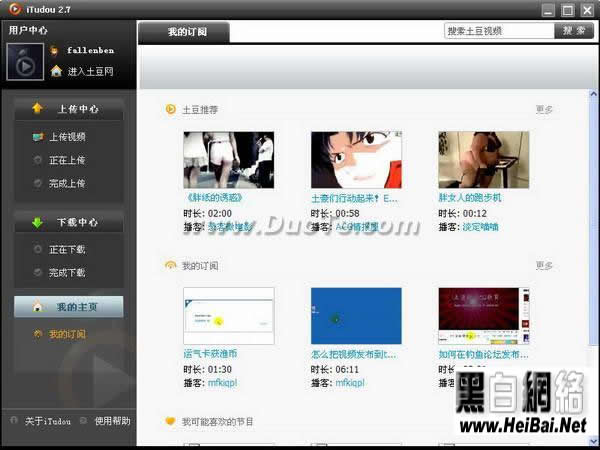This screenshot has width=600, height=450.
Task: Open the 《胖纸的诱惑》 video thumbnail
Action: (x=229, y=160)
